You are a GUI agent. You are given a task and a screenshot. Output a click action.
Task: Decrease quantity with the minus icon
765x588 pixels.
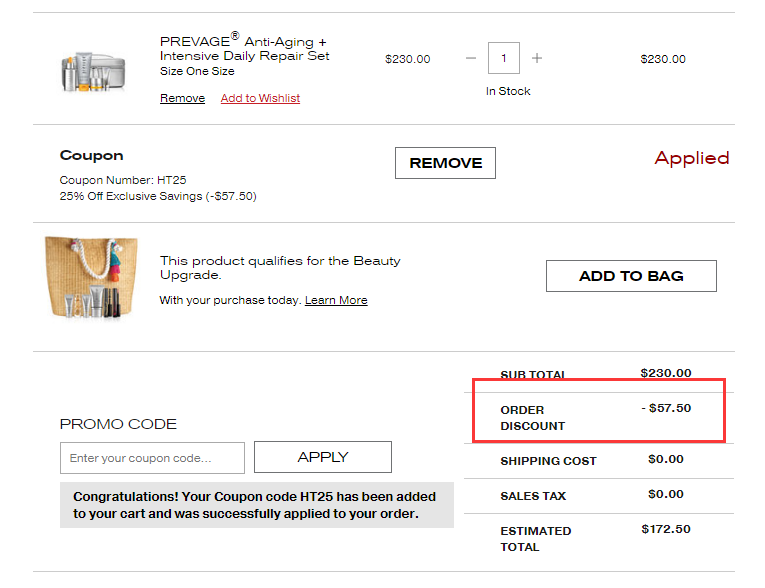click(471, 58)
